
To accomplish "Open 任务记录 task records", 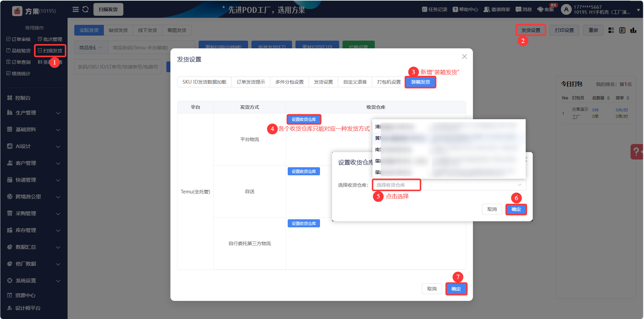I will [435, 9].
